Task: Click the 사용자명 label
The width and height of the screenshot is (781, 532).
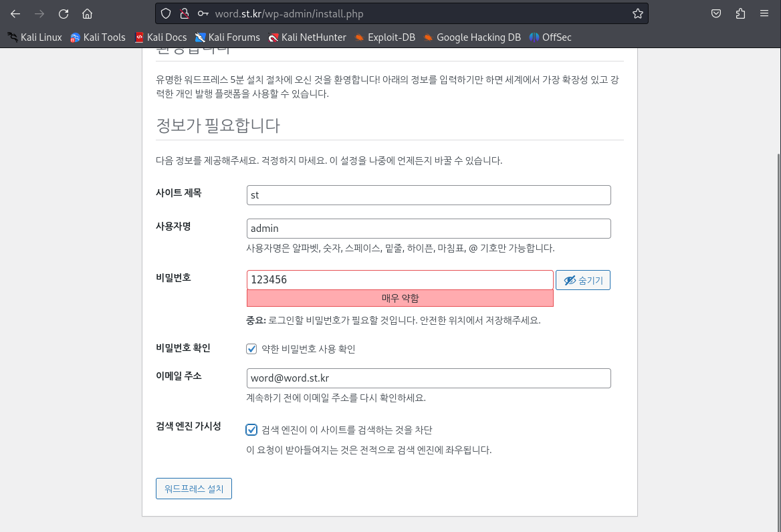Action: coord(173,227)
